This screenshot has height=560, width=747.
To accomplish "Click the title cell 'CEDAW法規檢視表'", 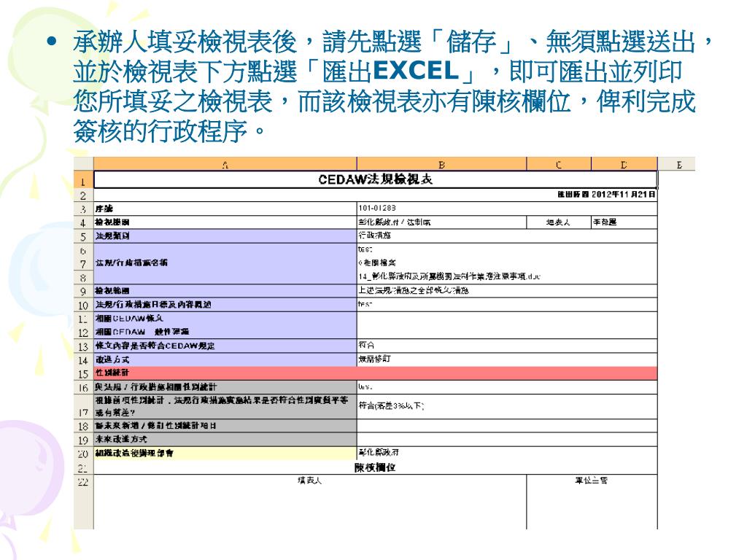I will 376,179.
